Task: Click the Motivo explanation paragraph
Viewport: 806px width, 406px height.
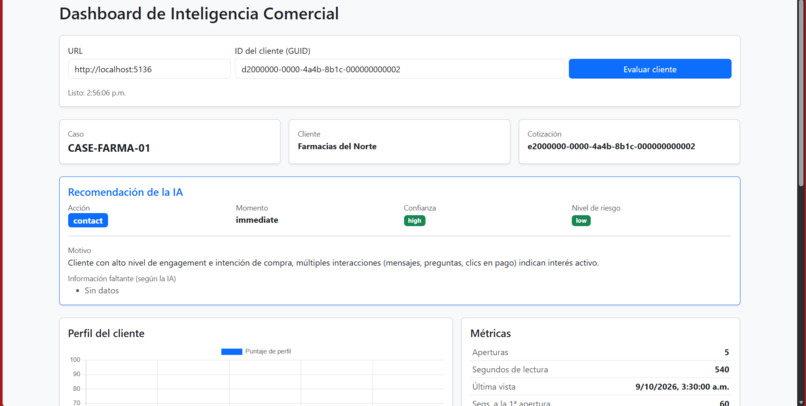Action: [334, 263]
